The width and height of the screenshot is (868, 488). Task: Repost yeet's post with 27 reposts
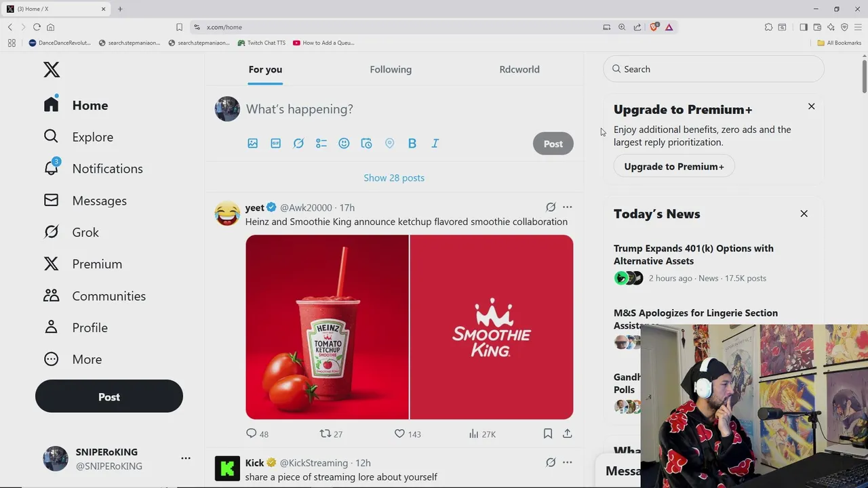(x=331, y=434)
